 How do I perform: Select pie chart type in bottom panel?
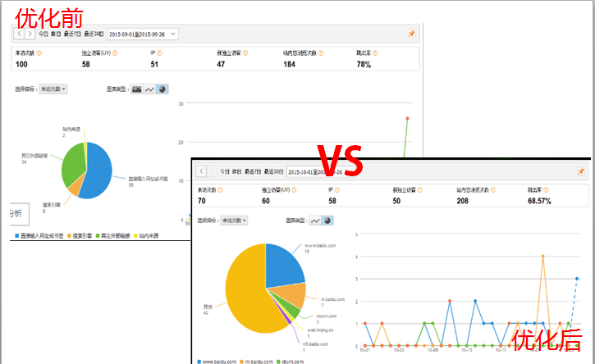tap(328, 221)
